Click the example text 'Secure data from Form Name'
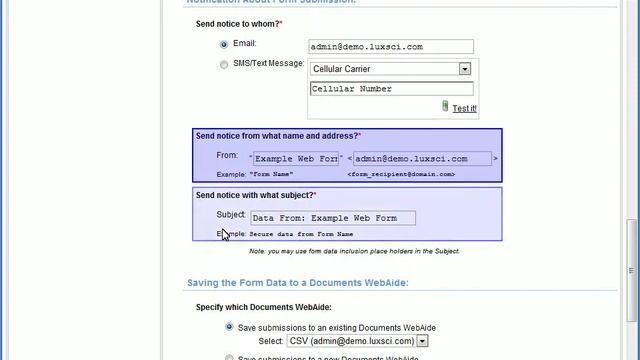The width and height of the screenshot is (640, 360). (301, 234)
